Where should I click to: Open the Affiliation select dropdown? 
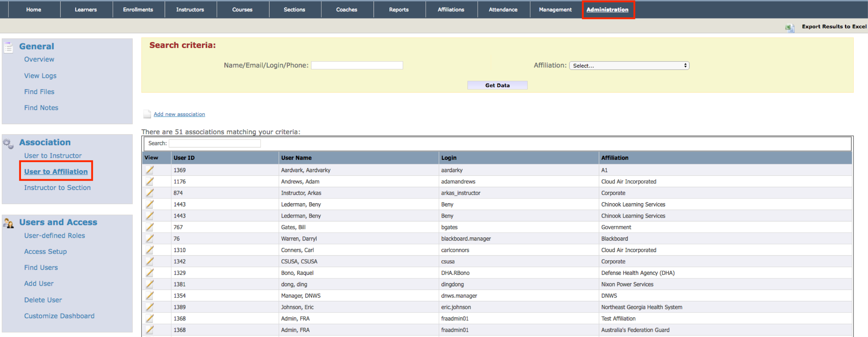click(x=629, y=65)
